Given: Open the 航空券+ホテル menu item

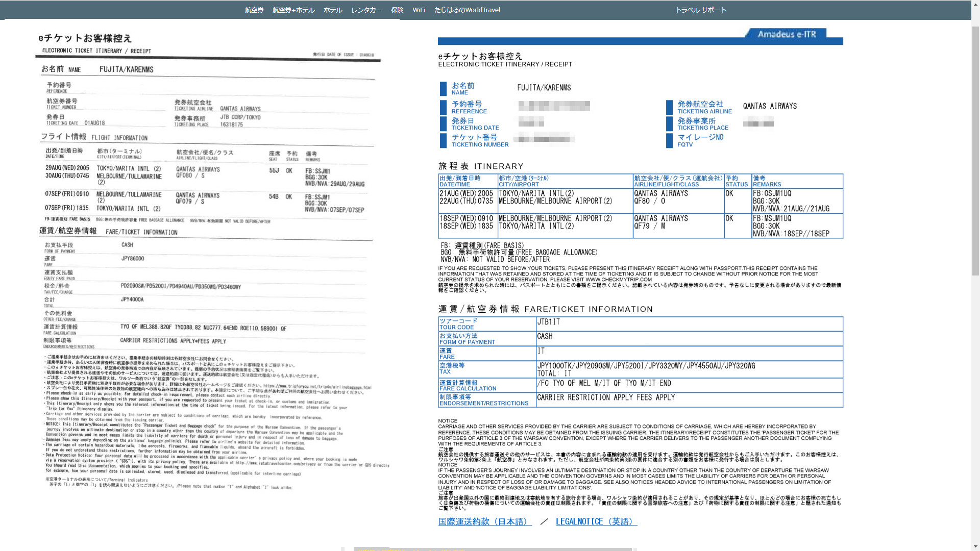Looking at the screenshot, I should point(293,10).
